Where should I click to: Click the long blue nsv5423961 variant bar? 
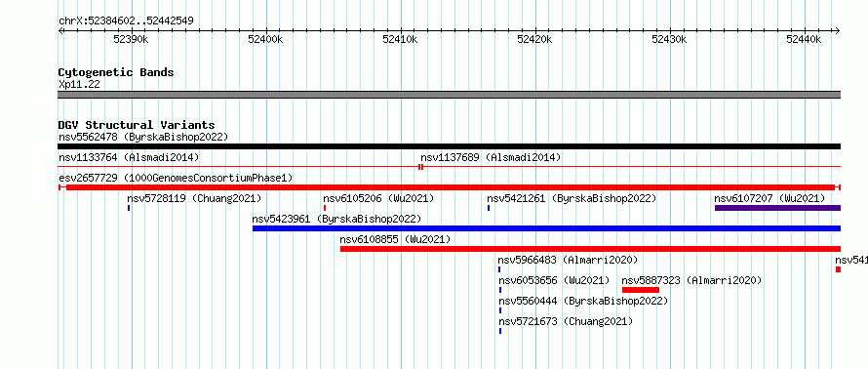(546, 228)
